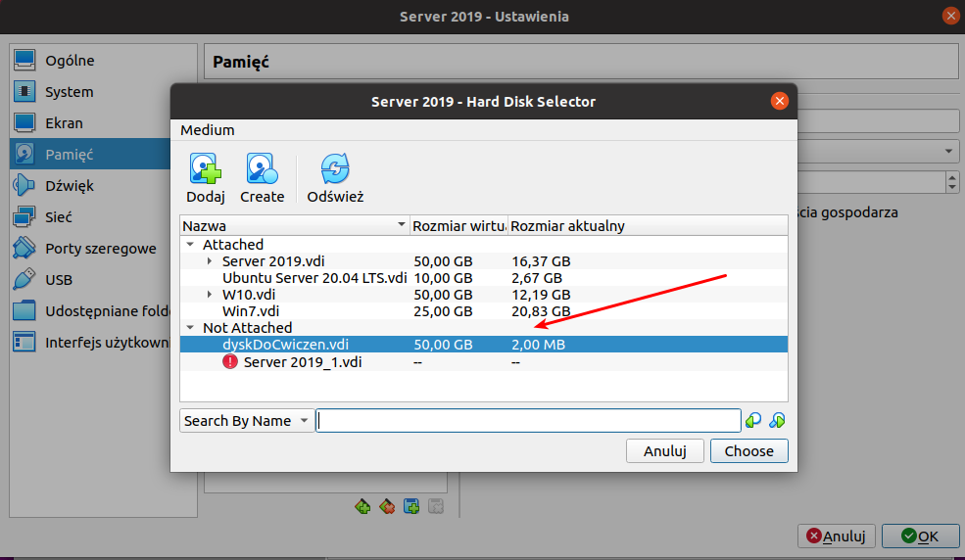Select the Win7.vdi disk
This screenshot has height=560, width=965.
(x=251, y=311)
